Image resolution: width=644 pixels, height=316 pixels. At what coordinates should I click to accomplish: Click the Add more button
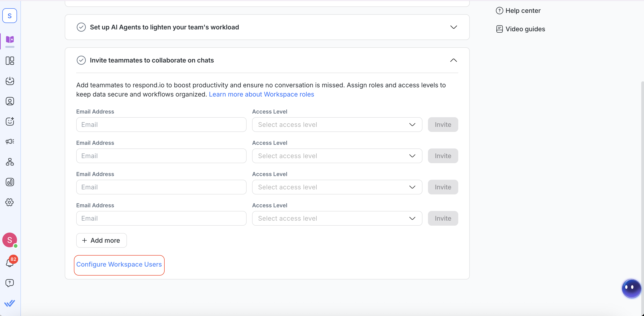pos(101,240)
